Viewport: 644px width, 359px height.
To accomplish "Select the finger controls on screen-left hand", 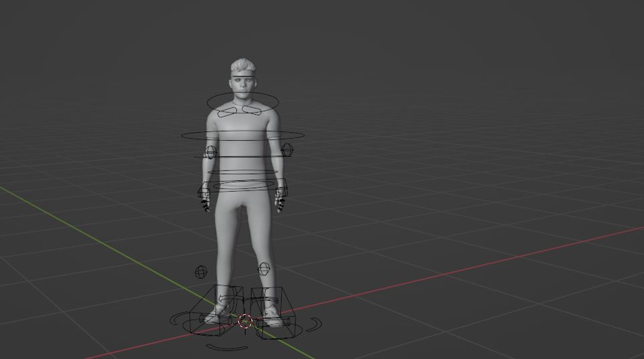I will pyautogui.click(x=205, y=206).
